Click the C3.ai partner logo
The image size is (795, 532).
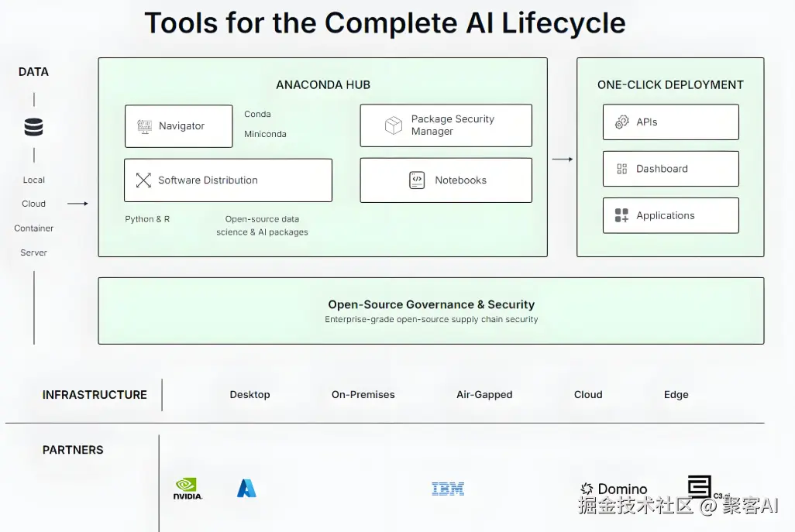click(x=707, y=487)
